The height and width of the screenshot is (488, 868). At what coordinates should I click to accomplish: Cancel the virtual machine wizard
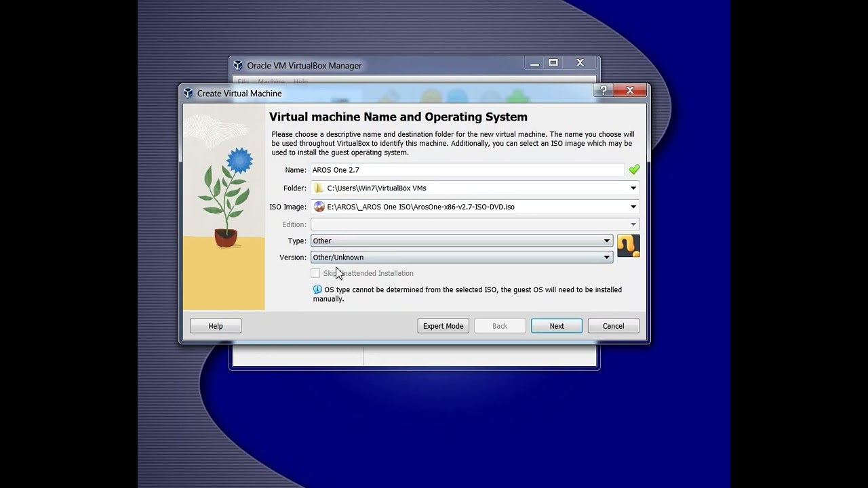614,326
